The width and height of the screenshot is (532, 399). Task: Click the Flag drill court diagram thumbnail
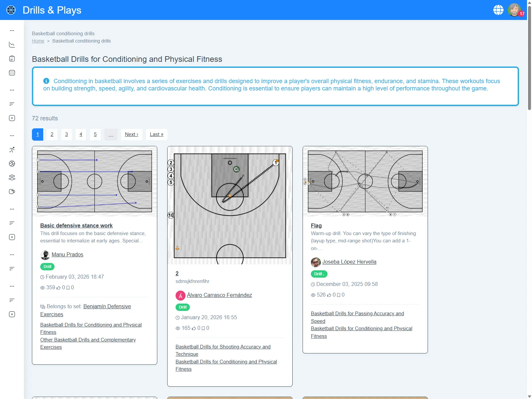tap(365, 182)
